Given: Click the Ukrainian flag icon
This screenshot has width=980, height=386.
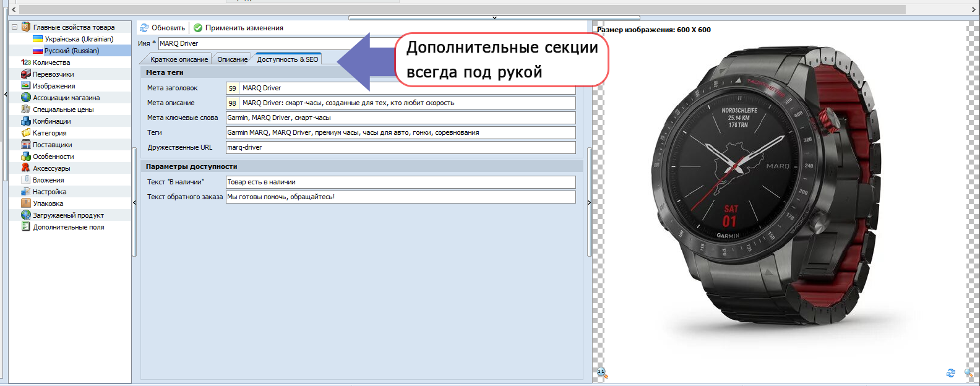Looking at the screenshot, I should coord(37,39).
